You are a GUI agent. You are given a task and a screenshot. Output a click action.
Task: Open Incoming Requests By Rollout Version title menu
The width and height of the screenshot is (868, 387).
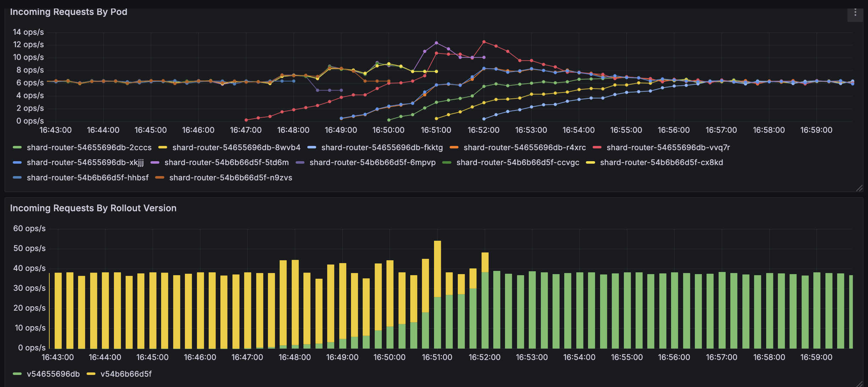tap(93, 208)
